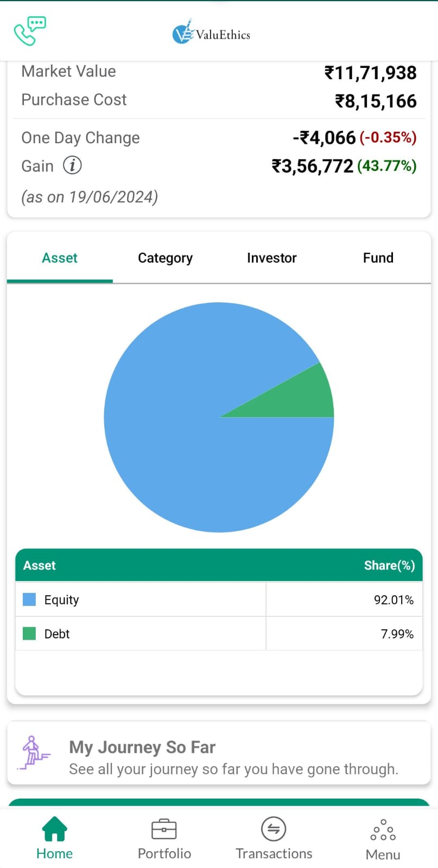Switch to the Fund tab
This screenshot has height=868, width=438.
[x=378, y=258]
